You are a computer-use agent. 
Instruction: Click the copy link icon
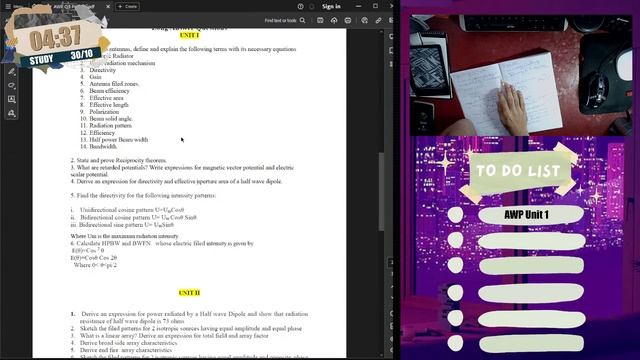click(378, 20)
